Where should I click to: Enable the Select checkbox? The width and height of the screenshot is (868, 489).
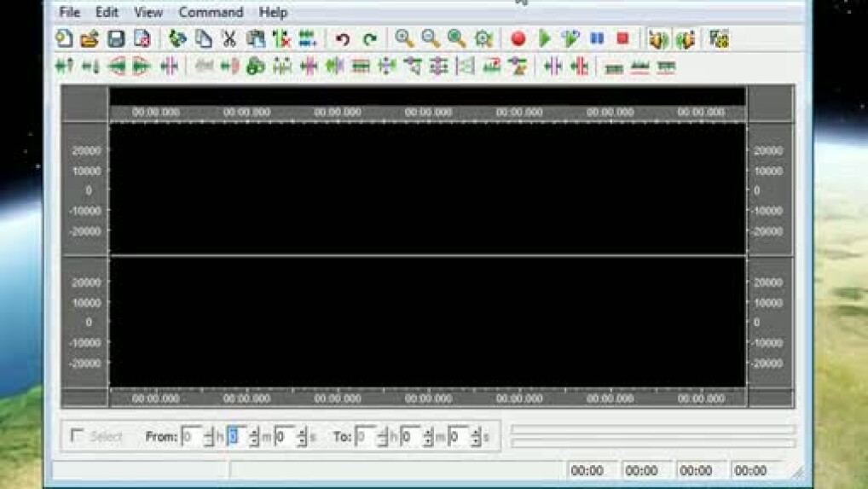coord(77,436)
